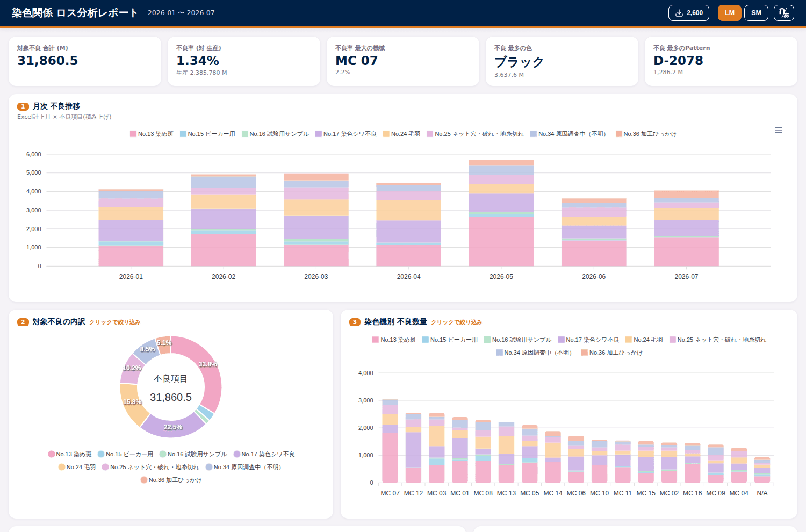Viewport: 806px width, 532px height.
Task: Click the N/A x-axis label in machine chart
Action: click(762, 493)
